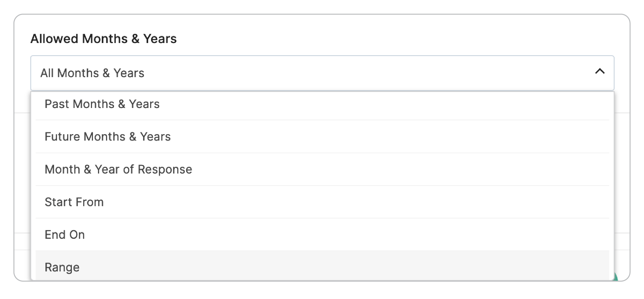Restrict to past months and years
644x299 pixels.
pos(102,104)
